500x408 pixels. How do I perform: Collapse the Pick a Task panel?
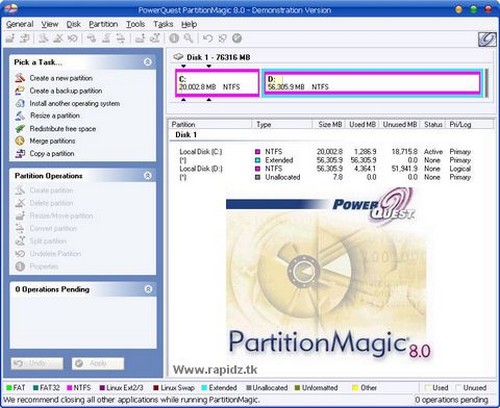coord(148,62)
